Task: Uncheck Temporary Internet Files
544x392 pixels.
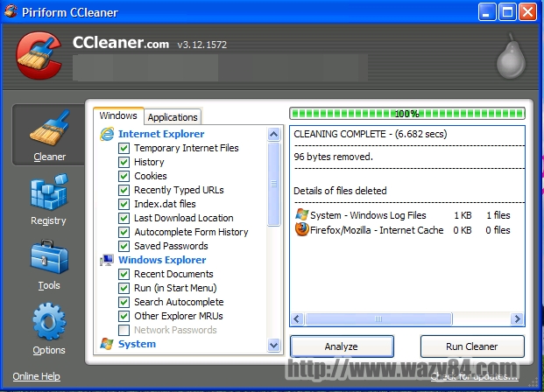Action: tap(124, 149)
